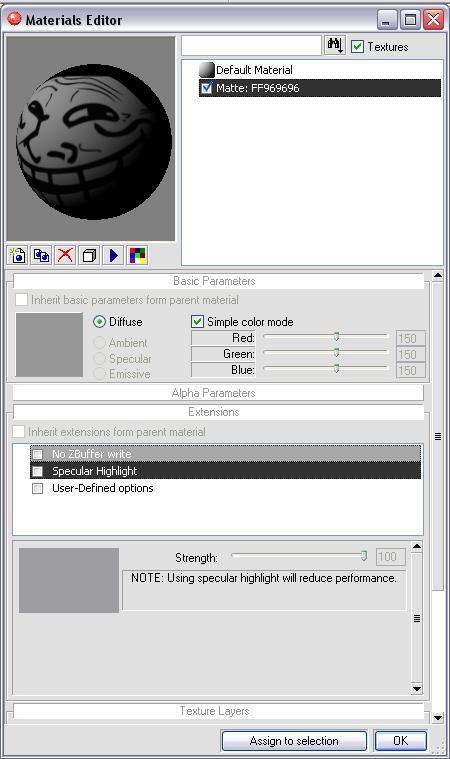
Task: Collapse the Extensions section header
Action: click(x=218, y=412)
